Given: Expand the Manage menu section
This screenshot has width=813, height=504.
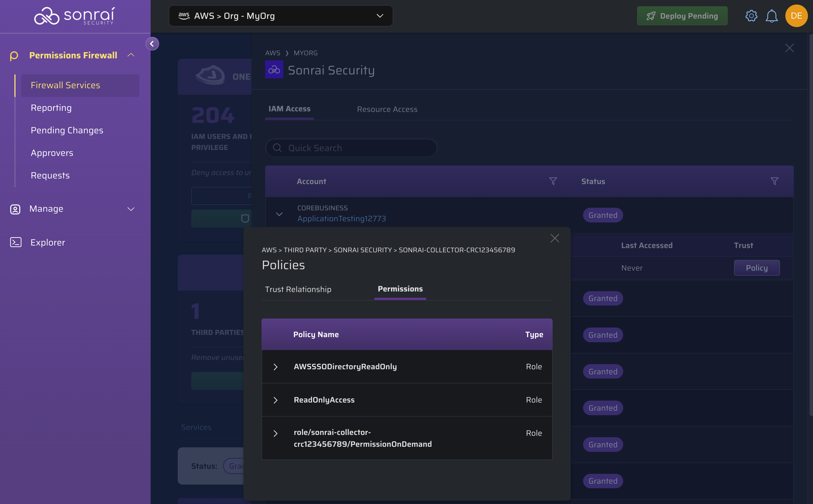Looking at the screenshot, I should pyautogui.click(x=131, y=209).
